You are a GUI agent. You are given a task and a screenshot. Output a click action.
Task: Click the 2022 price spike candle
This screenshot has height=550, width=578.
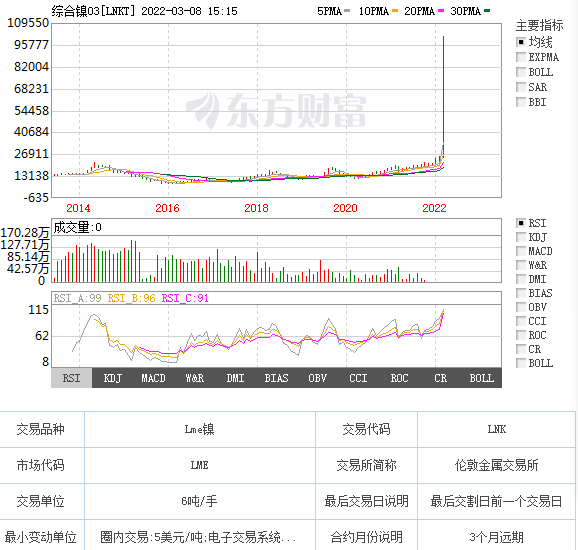point(443,96)
